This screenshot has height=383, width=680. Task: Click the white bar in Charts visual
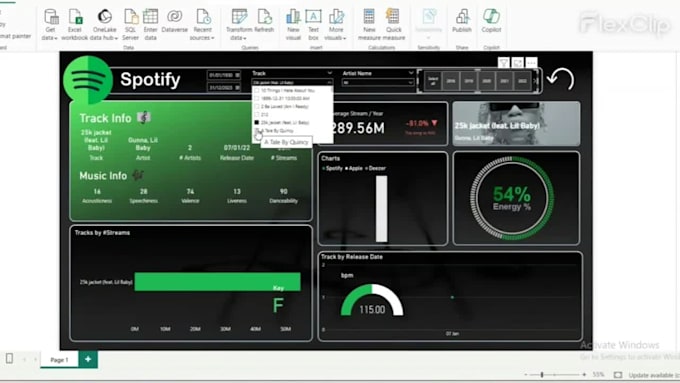pos(382,208)
